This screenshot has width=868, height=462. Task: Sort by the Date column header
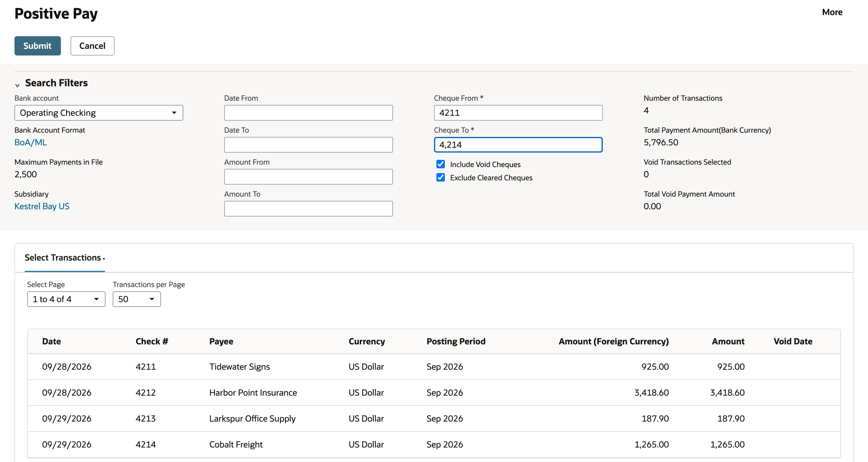(52, 341)
